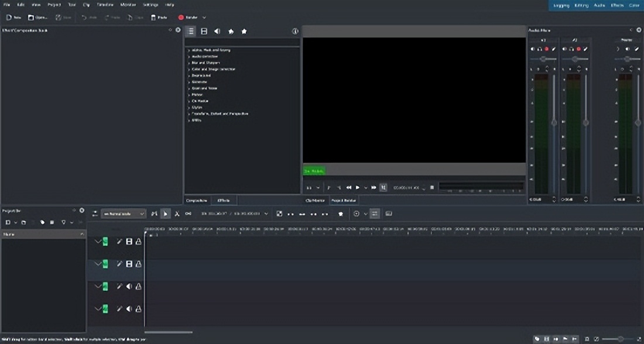Open the Help menu
The height and width of the screenshot is (344, 644).
click(169, 5)
